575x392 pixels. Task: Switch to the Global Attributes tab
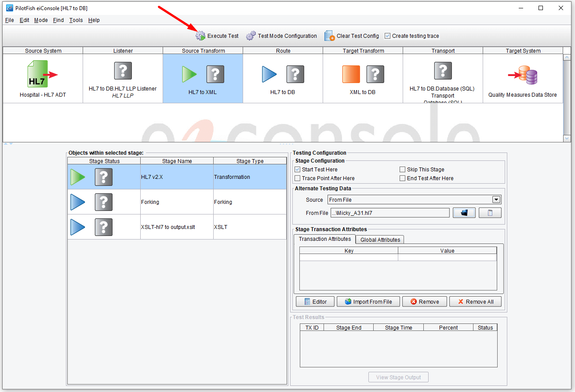[380, 240]
